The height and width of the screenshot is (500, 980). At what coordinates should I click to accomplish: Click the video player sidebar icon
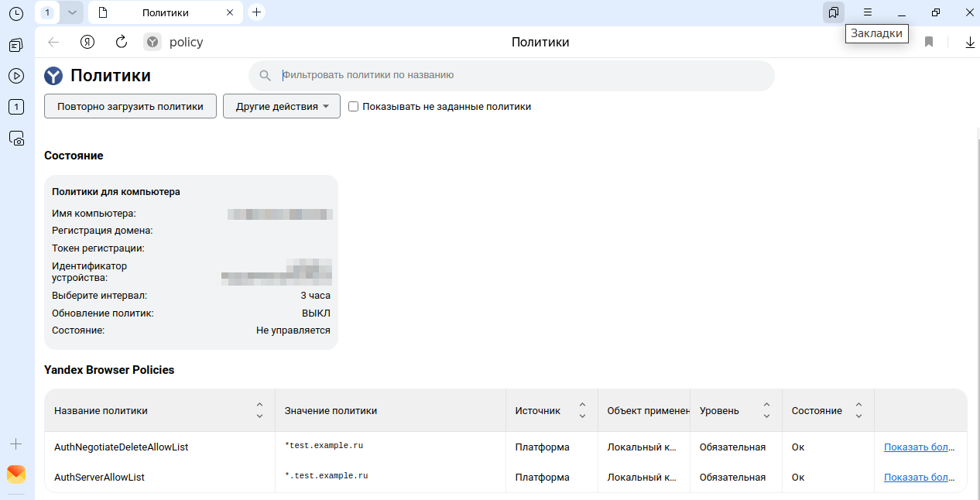tap(16, 76)
